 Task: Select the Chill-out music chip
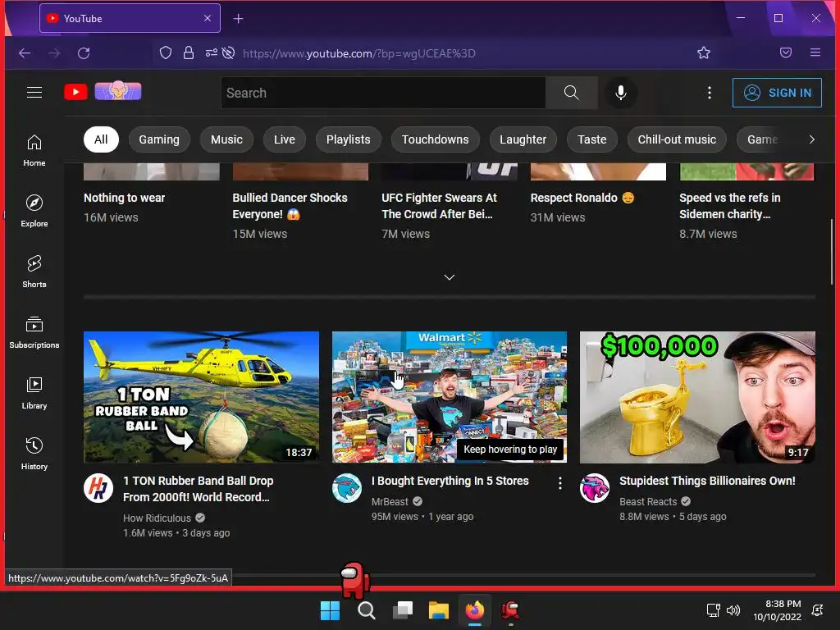click(x=677, y=139)
